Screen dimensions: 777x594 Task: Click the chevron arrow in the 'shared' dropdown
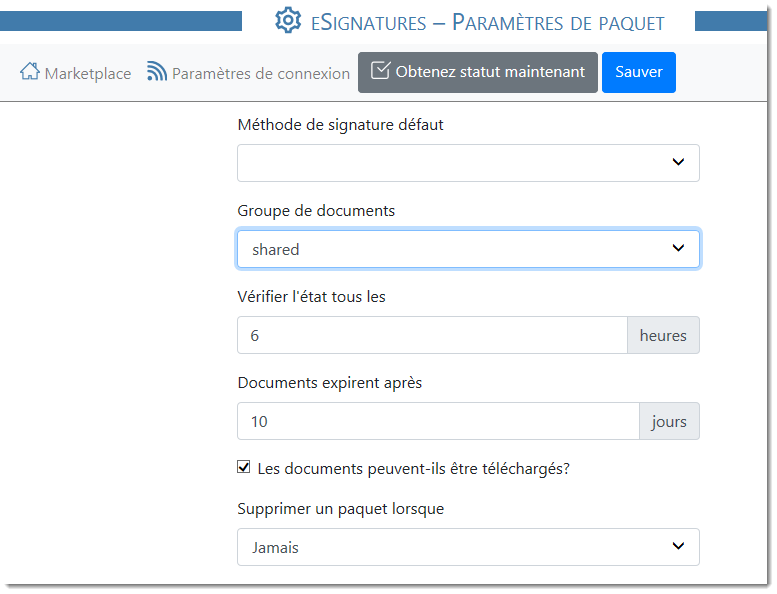678,248
